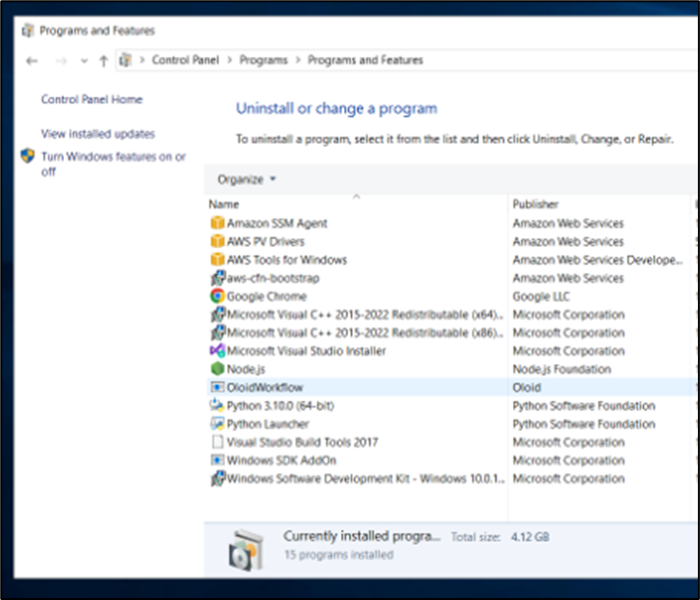The width and height of the screenshot is (700, 600).
Task: Select the AWS PV Drivers entry
Action: 265,241
